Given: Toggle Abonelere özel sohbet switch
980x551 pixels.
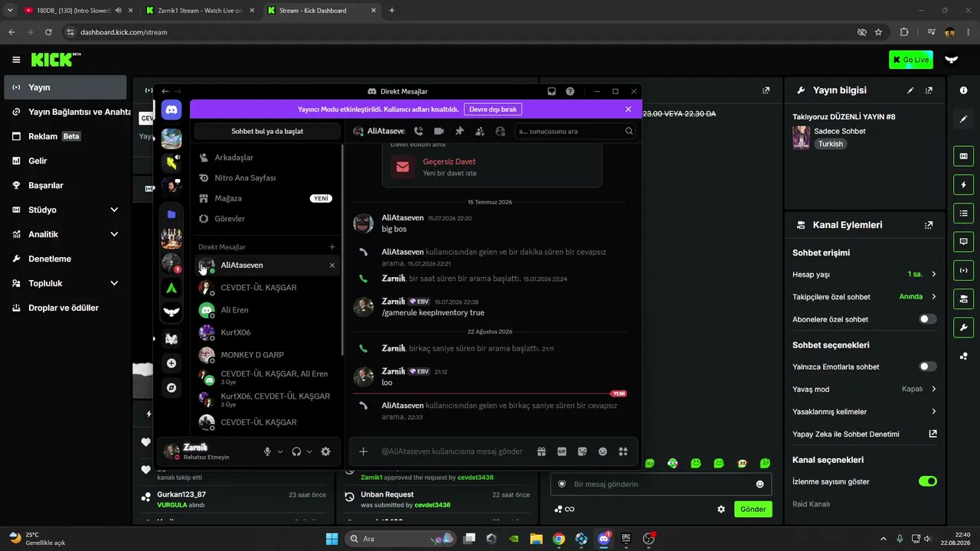Looking at the screenshot, I should coord(927,319).
